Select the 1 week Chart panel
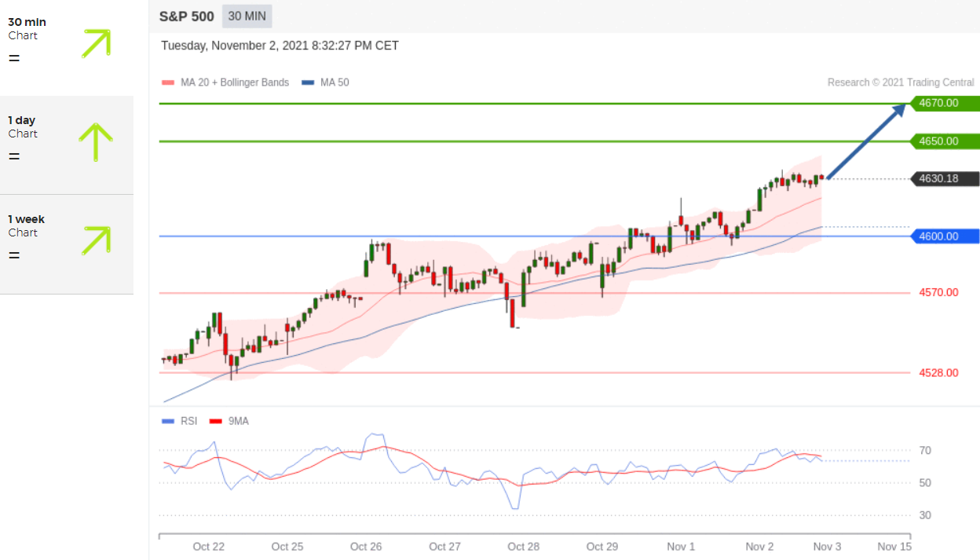Image resolution: width=980 pixels, height=560 pixels. [67, 244]
